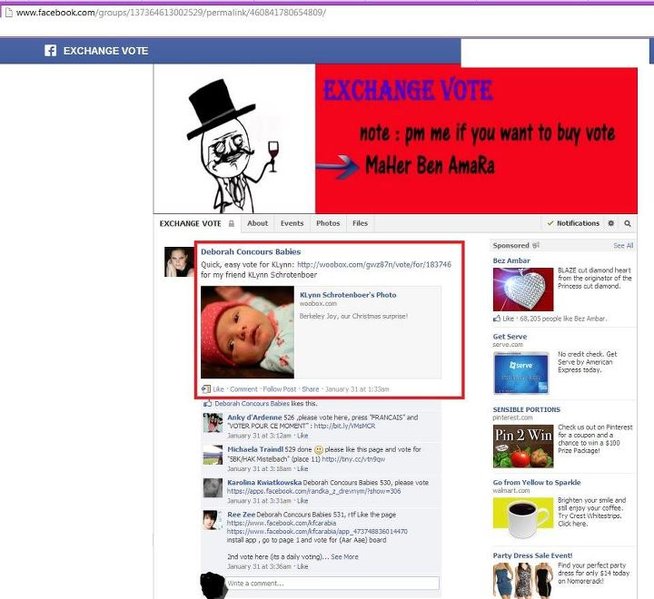Image resolution: width=654 pixels, height=599 pixels.
Task: Click Karolina Kwiatkowska's comment avatar
Action: [213, 488]
